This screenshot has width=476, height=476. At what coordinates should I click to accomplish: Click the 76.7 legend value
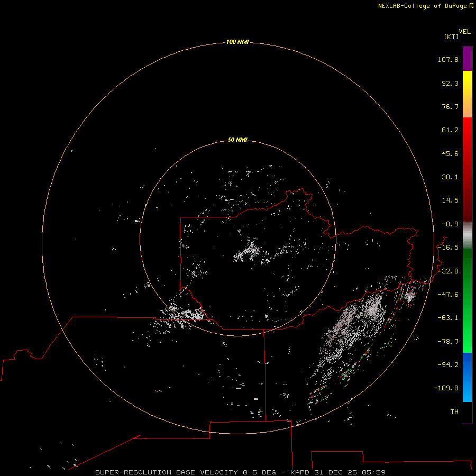450,106
